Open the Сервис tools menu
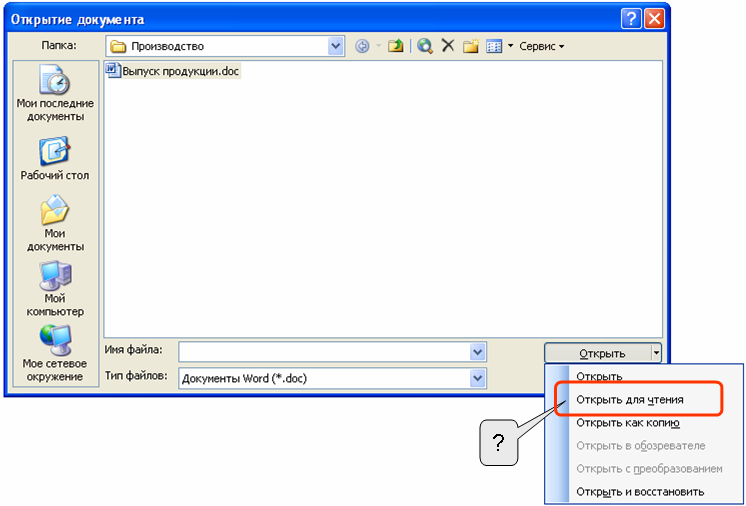Screen dimensions: 746x506 [541, 46]
